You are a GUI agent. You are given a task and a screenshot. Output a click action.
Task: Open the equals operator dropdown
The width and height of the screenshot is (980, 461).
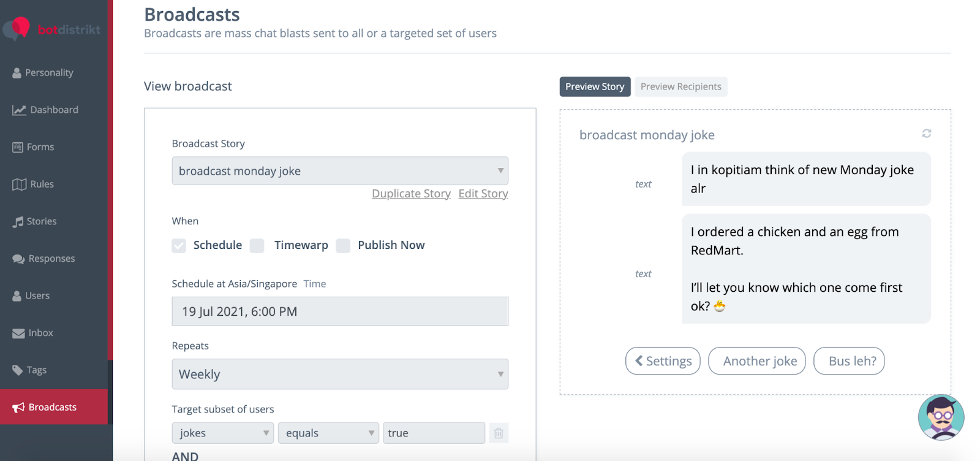[x=328, y=433]
